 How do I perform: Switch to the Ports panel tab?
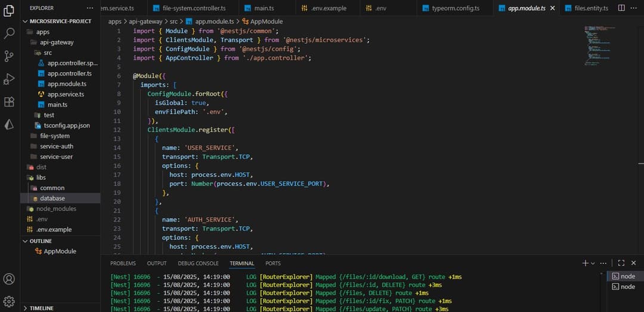tap(273, 263)
